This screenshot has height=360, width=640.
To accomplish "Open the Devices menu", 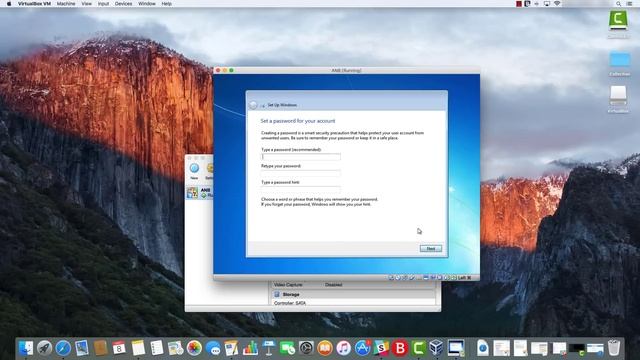I will click(x=123, y=4).
